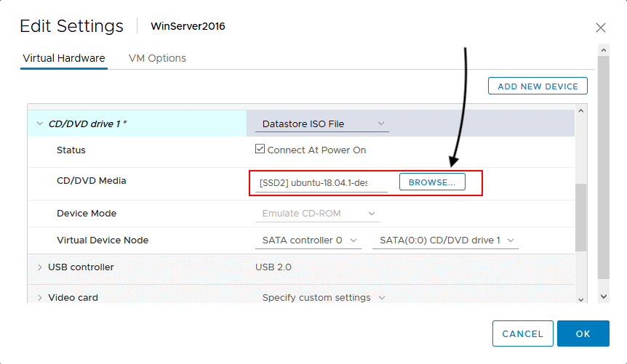Collapse the CD/DVD drive 1 section
The image size is (627, 364).
click(39, 124)
